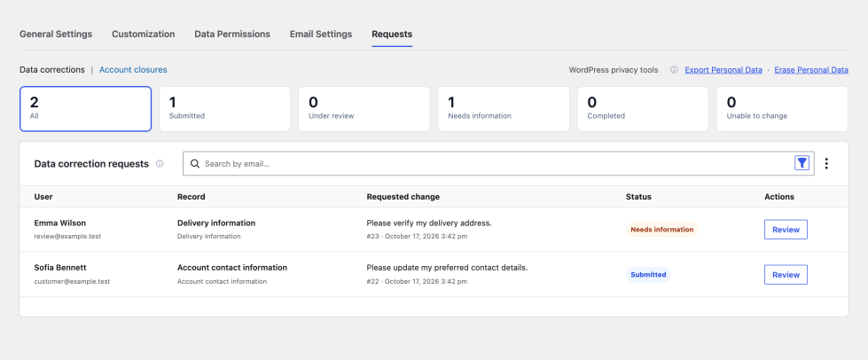Select the Requests tab

tap(392, 34)
